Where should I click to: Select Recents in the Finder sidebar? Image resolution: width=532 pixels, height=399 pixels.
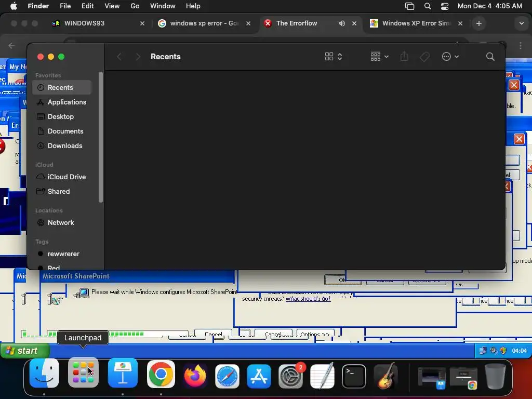[x=62, y=87]
